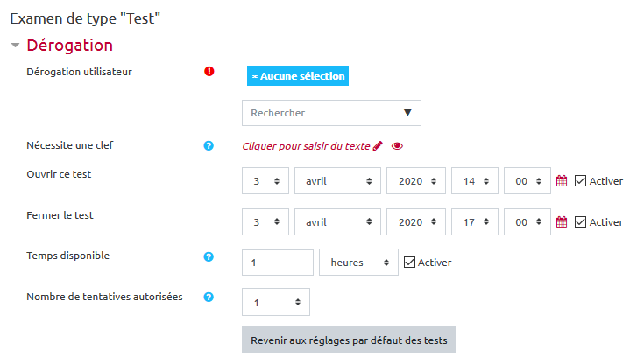
Task: Open the heures time unit dropdown
Action: 358,263
